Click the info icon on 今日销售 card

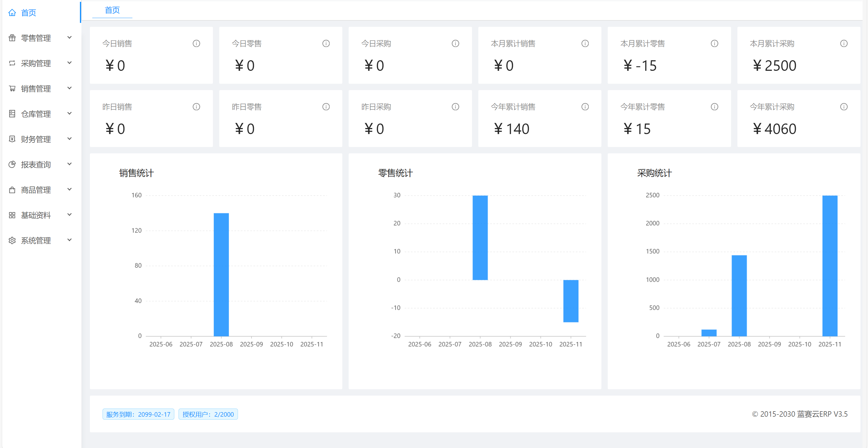click(x=196, y=43)
